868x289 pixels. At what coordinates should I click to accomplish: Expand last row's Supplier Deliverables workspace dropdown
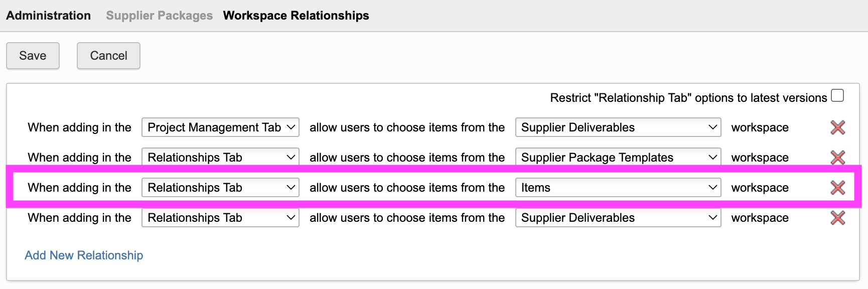tap(618, 218)
